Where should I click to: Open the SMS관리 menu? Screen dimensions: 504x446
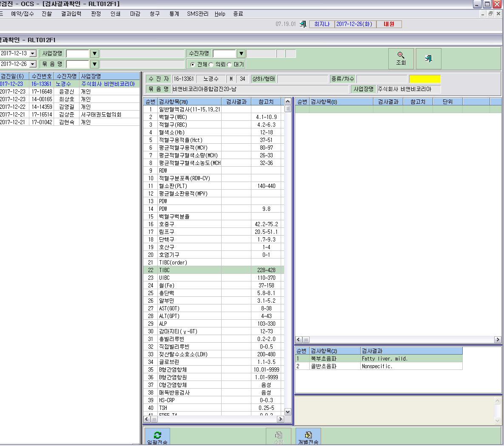point(198,14)
